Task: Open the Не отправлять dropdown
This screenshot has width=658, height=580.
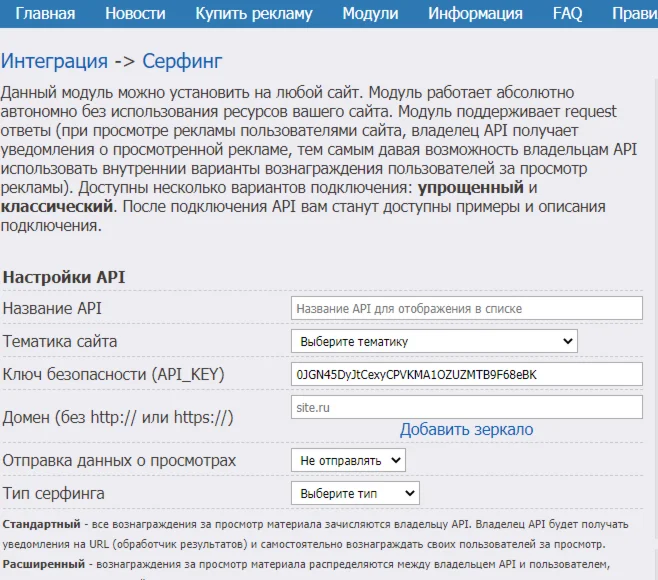Action: click(348, 460)
